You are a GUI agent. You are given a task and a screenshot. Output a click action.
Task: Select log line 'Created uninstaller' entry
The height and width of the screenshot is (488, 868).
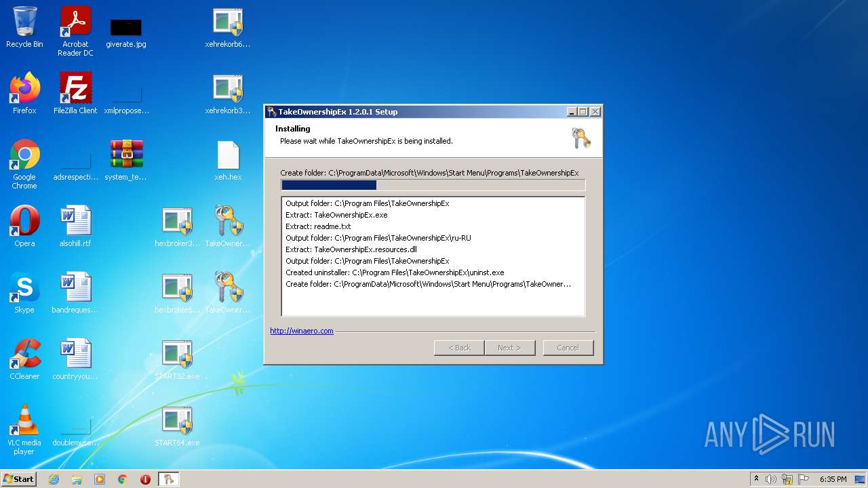coord(395,272)
